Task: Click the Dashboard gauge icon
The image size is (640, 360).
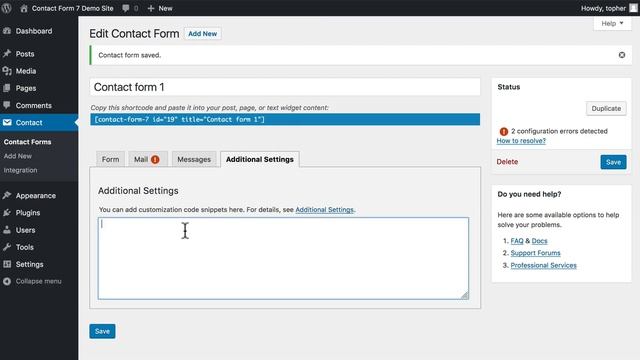Action: [7, 31]
